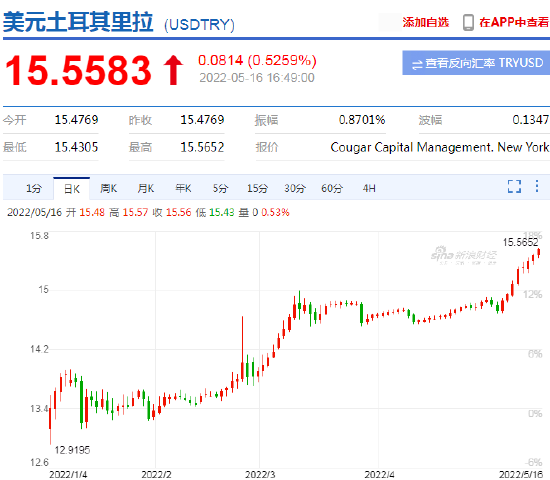Screen dimensions: 550x480
Task: Switch to 年K yearly chart
Action: click(183, 188)
